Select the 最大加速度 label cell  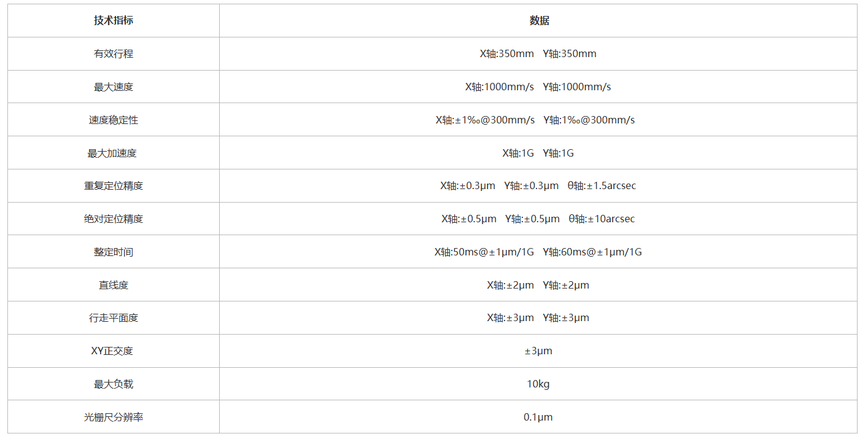[114, 153]
